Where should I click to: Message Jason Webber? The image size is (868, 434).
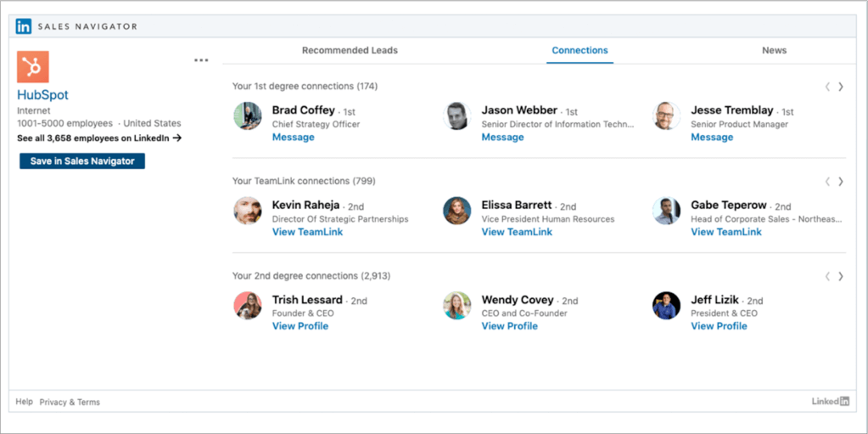(x=502, y=138)
